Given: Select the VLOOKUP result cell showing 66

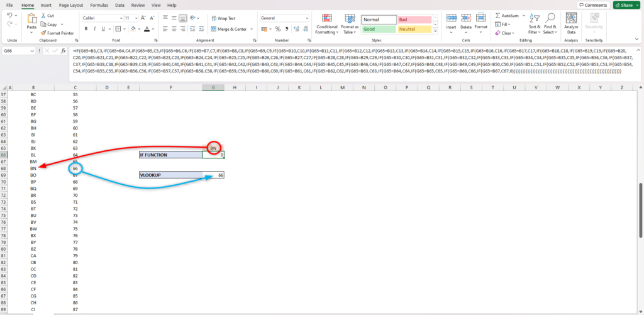Looking at the screenshot, I should click(x=213, y=175).
